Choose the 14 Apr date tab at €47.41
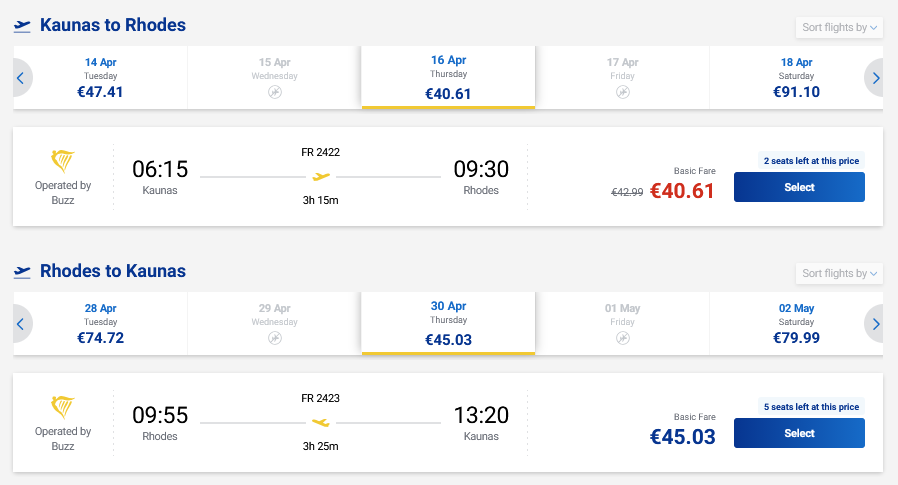The width and height of the screenshot is (898, 485). (x=100, y=77)
